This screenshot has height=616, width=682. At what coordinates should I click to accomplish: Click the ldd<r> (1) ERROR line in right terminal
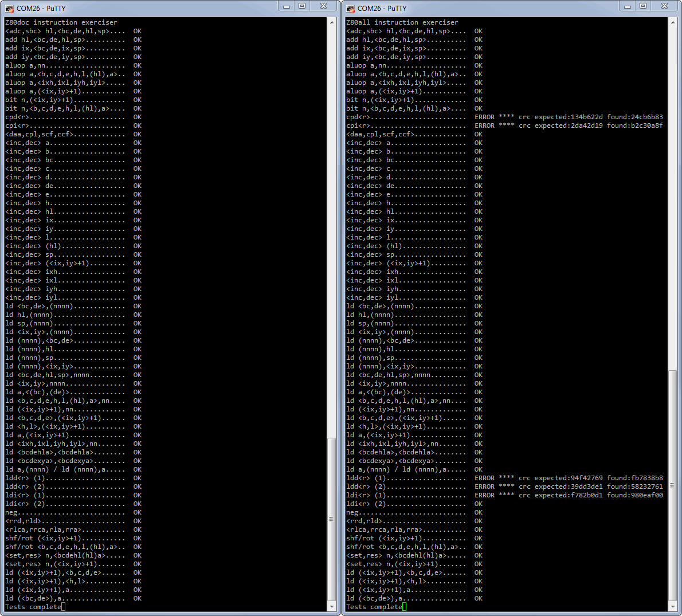[x=504, y=478]
